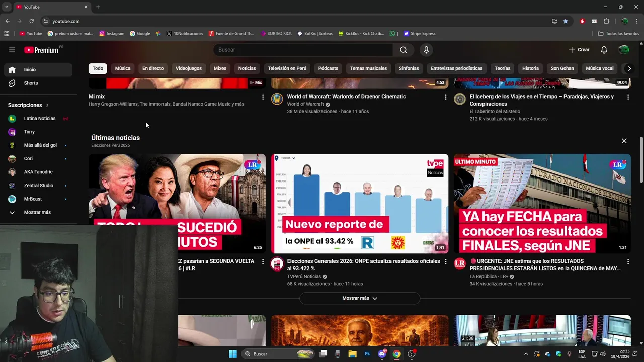This screenshot has height=362, width=644.
Task: Click the search magnifier button
Action: [x=404, y=50]
